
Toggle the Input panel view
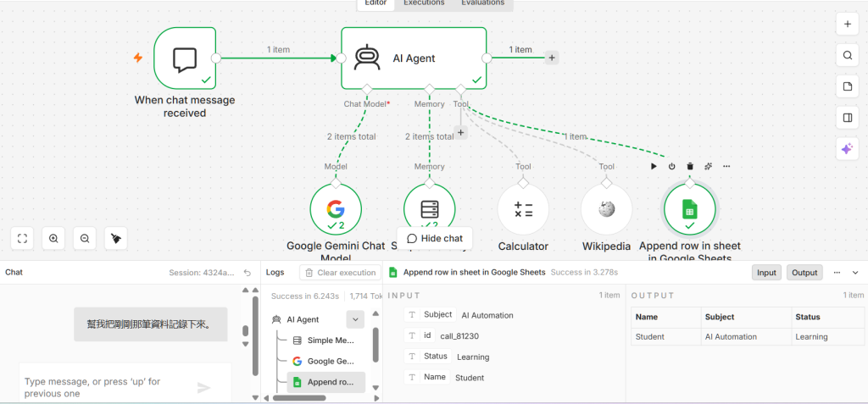[766, 272]
